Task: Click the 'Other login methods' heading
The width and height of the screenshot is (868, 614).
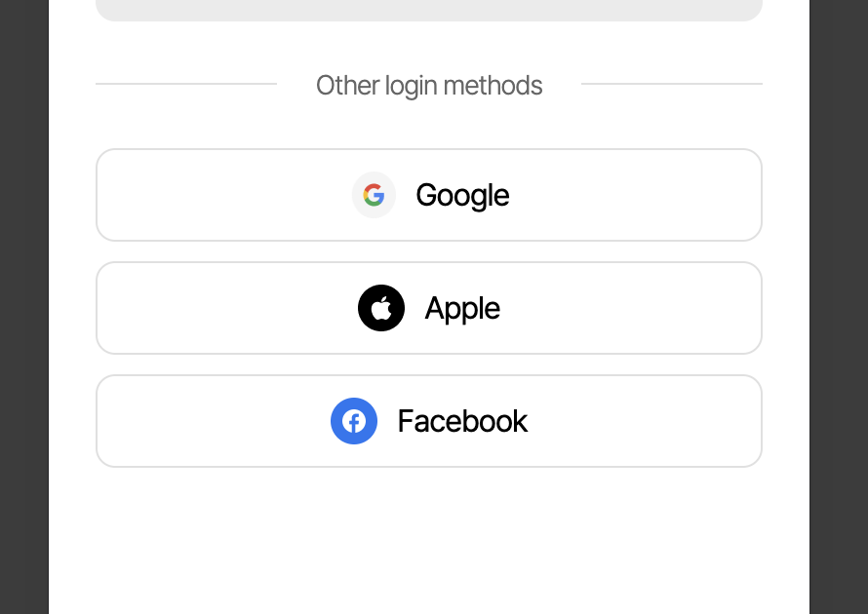Action: [429, 86]
